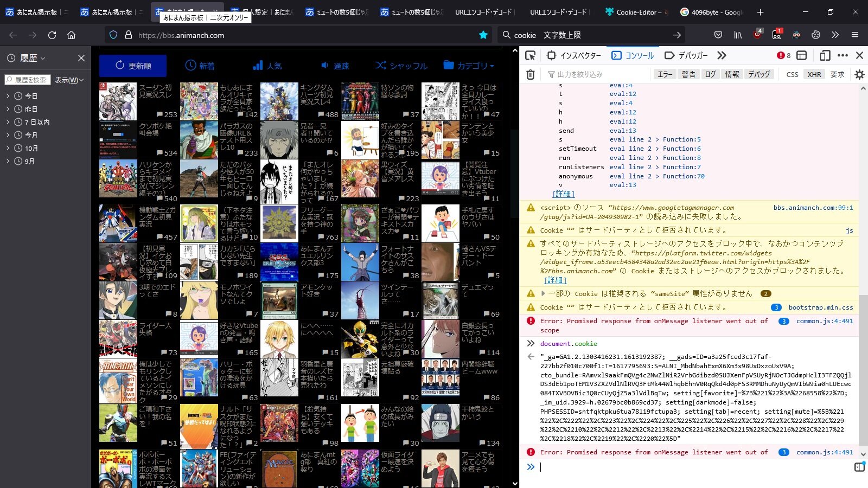Toggle CSS filter in console

click(792, 74)
